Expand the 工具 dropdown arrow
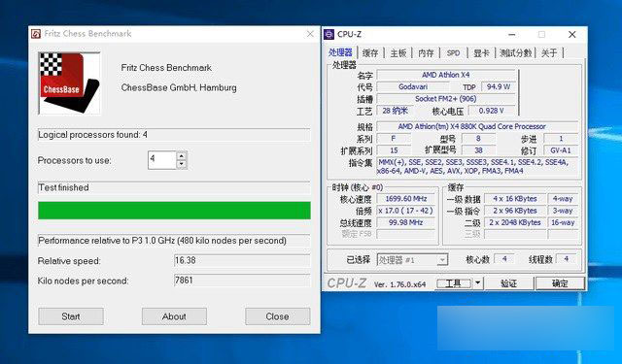The image size is (622, 364). [477, 283]
